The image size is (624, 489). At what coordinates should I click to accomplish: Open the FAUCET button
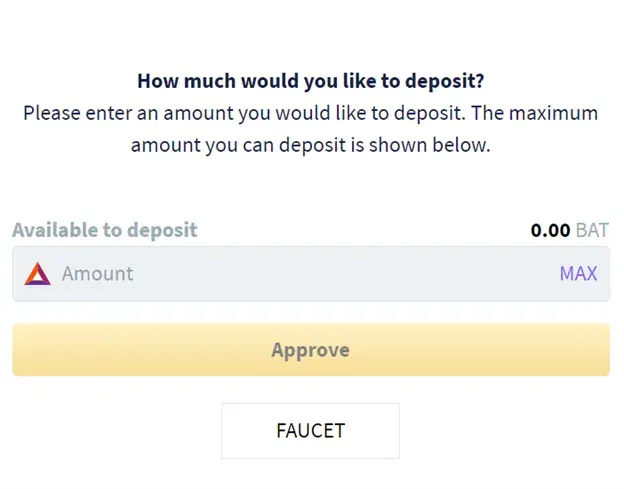pyautogui.click(x=310, y=431)
